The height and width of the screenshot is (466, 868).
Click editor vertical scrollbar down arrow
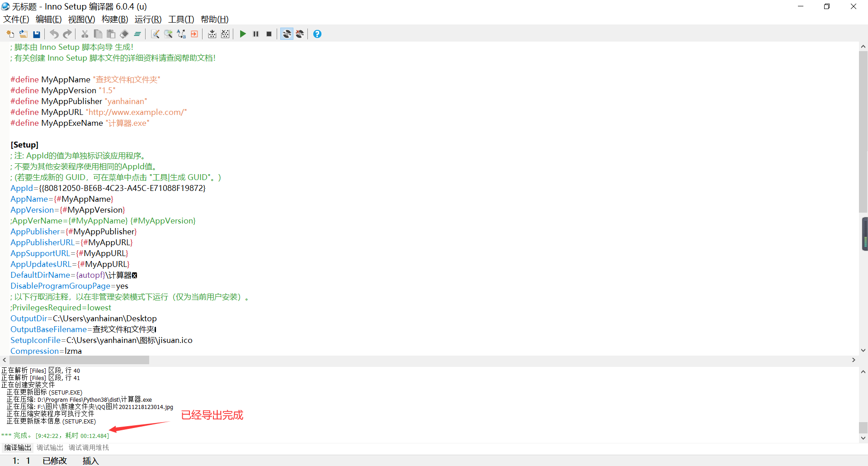863,350
